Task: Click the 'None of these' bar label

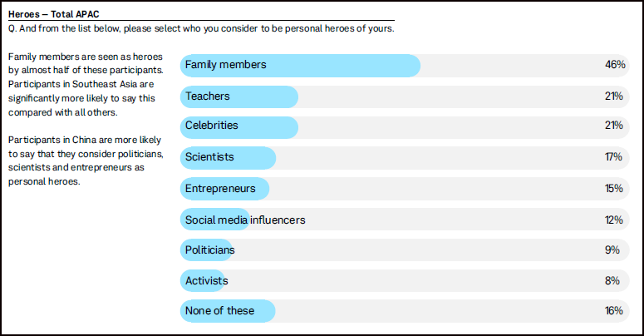Action: point(219,311)
